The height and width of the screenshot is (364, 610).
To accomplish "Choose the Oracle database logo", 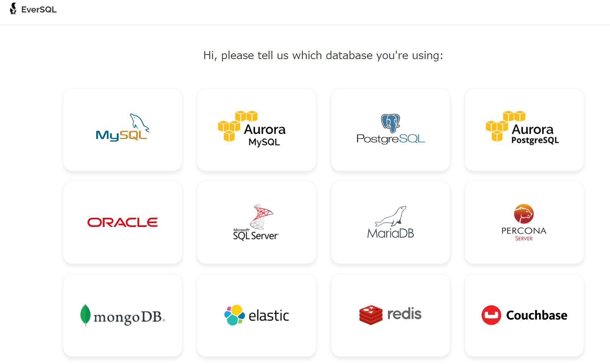I will [123, 222].
